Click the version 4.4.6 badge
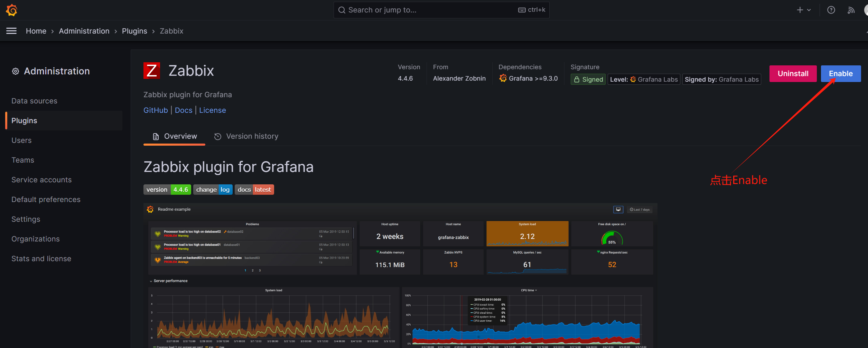Image resolution: width=868 pixels, height=348 pixels. [x=167, y=190]
